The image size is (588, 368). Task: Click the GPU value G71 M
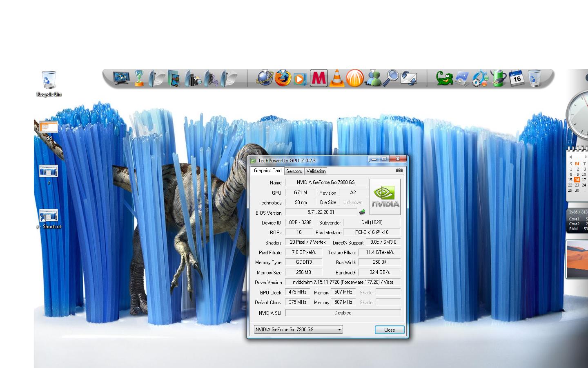(301, 193)
